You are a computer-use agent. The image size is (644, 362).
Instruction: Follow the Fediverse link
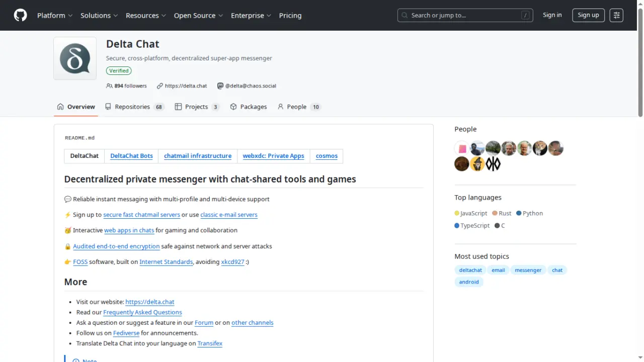(x=126, y=333)
